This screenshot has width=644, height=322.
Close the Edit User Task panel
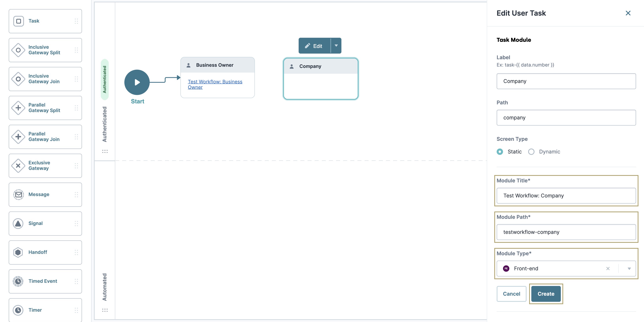pos(628,13)
